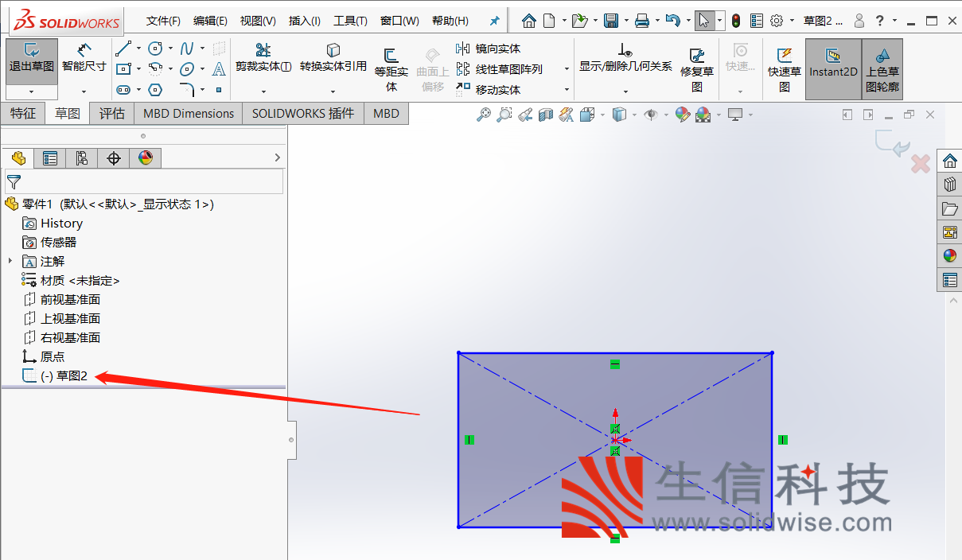Viewport: 962px width, 560px height.
Task: Toggle the Instant2D button
Action: pyautogui.click(x=833, y=69)
